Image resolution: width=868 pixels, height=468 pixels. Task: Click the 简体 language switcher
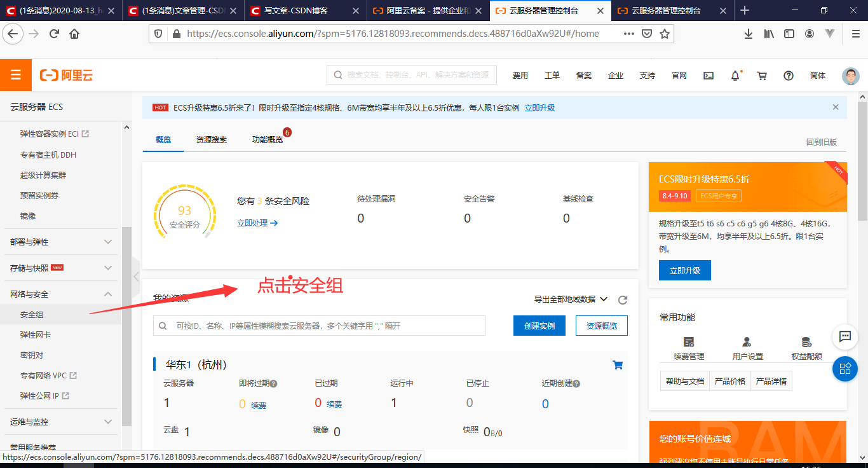[x=818, y=76]
